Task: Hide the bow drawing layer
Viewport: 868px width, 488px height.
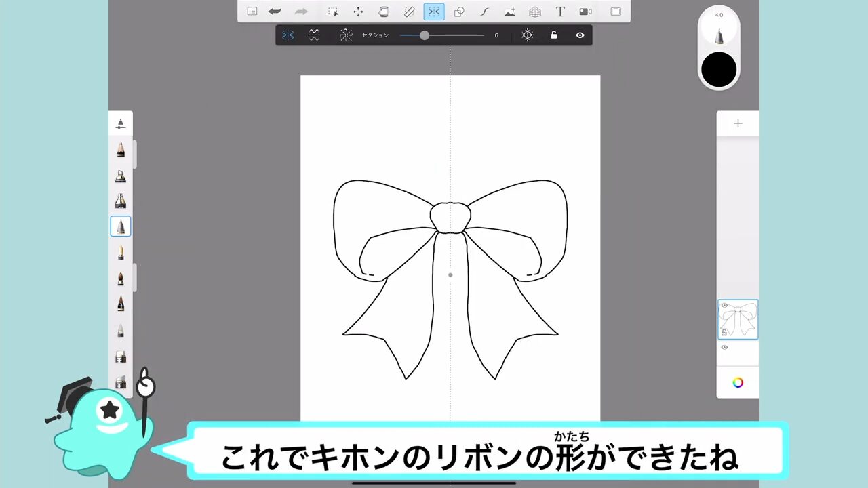Action: point(724,306)
